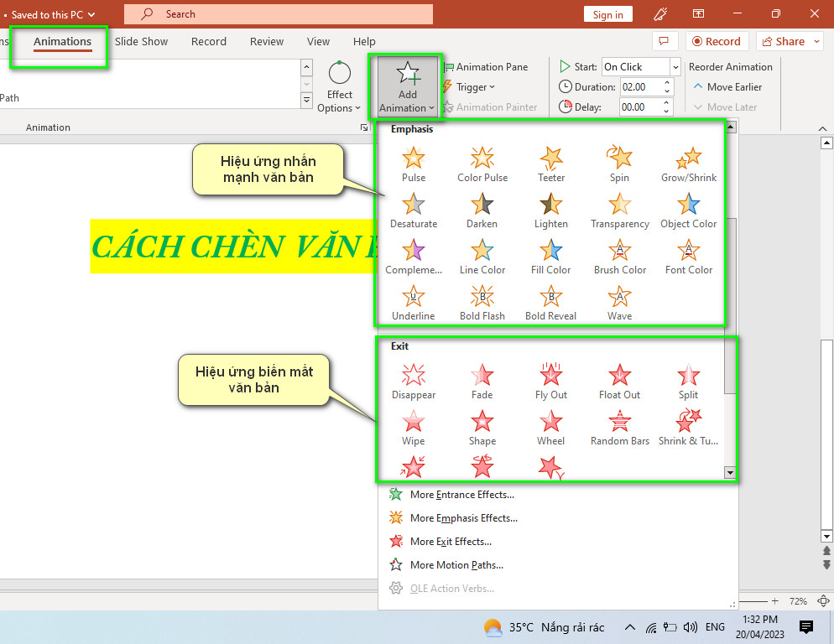Click the Record button near Share
The image size is (834, 644).
point(717,41)
